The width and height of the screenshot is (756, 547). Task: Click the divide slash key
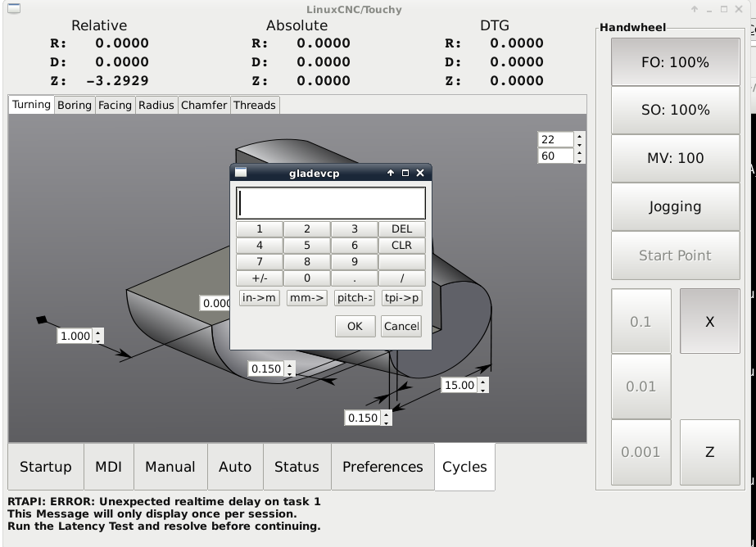(x=402, y=278)
